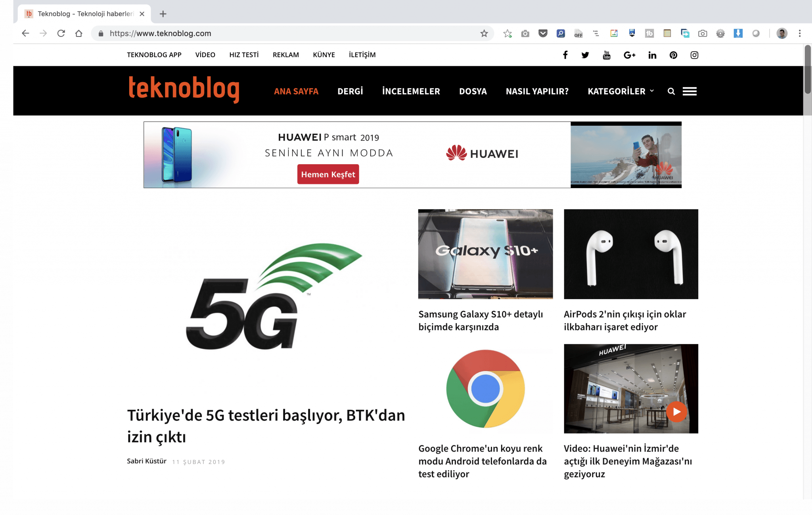Open Huawei İzmir Deneyim Mağazası video title
Viewport: 812px width, 515px height.
coord(628,461)
